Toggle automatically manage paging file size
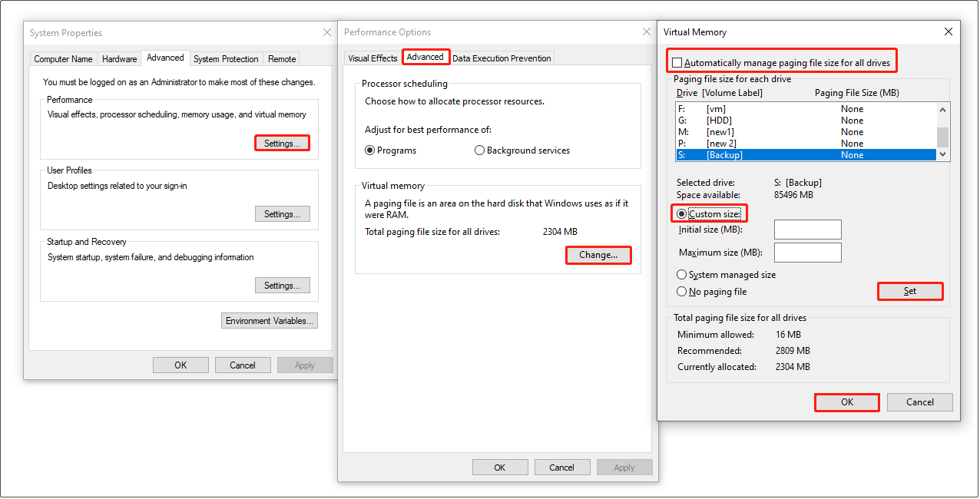Image resolution: width=980 pixels, height=499 pixels. [x=783, y=63]
